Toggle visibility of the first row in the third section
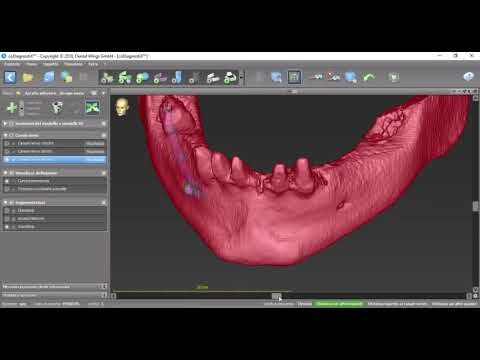The height and width of the screenshot is (360, 480). click(x=7, y=181)
